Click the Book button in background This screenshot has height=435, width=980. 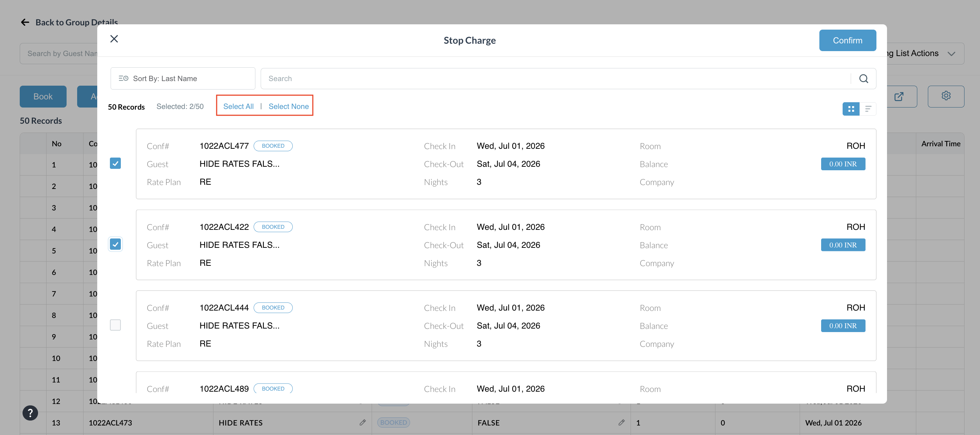(x=43, y=96)
